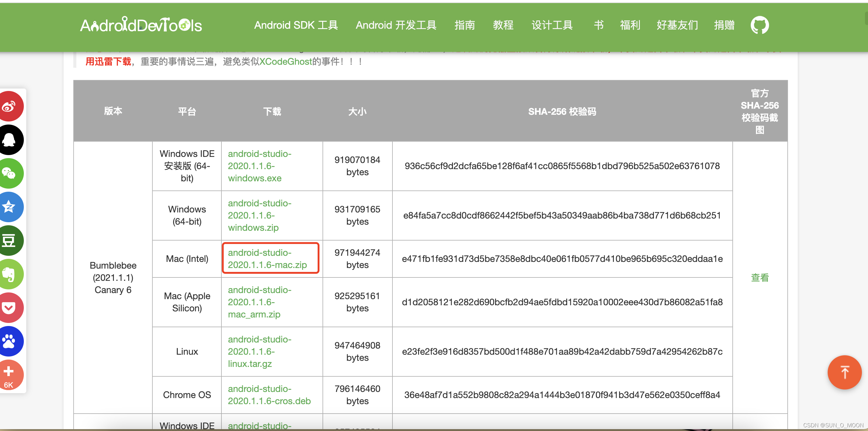Screen dimensions: 868x431
Task: Download android-studio-2020.1.1.6-linux.tar.gz
Action: pos(259,352)
